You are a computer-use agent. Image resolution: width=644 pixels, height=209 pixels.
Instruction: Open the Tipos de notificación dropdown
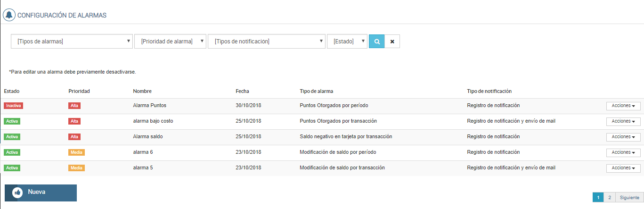tap(266, 41)
